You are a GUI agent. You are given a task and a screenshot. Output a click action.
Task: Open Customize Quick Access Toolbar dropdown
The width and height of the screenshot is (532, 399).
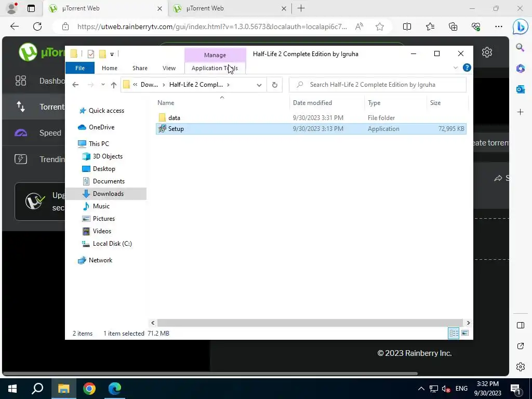coord(112,54)
